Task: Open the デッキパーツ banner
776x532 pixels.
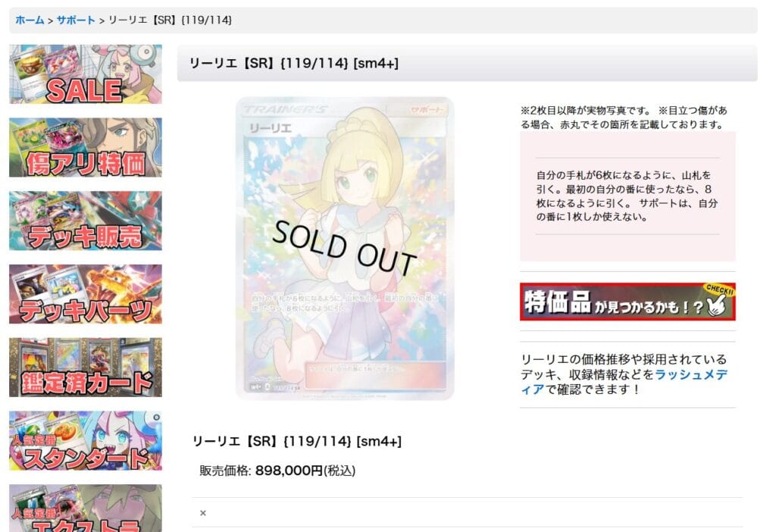Action: coord(85,293)
